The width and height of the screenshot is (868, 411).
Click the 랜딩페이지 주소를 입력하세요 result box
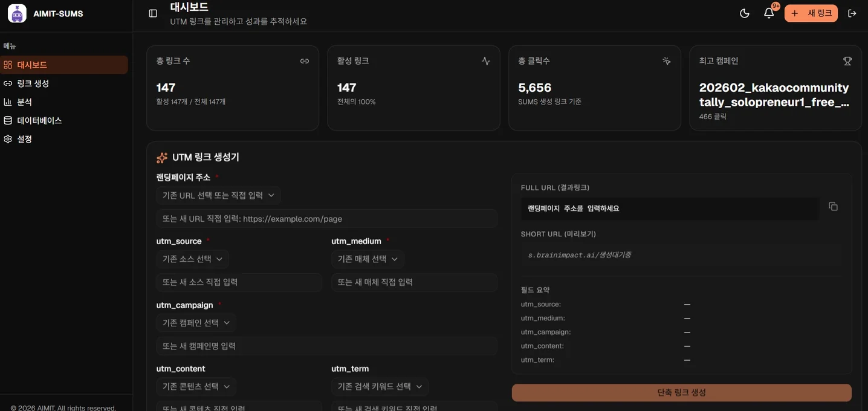point(670,209)
